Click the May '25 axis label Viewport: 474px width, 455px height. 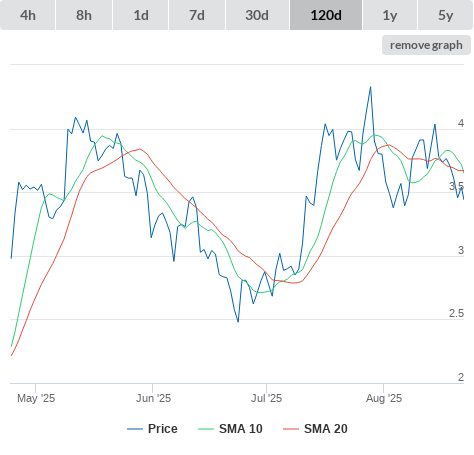coord(36,398)
